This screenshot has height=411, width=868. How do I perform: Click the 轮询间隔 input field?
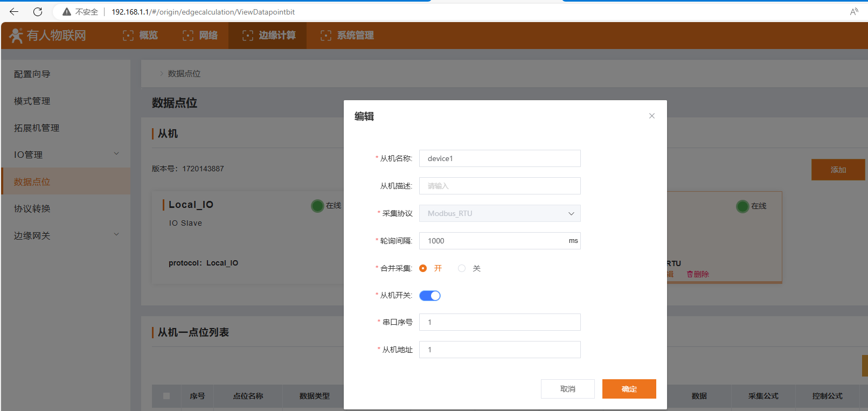[493, 241]
